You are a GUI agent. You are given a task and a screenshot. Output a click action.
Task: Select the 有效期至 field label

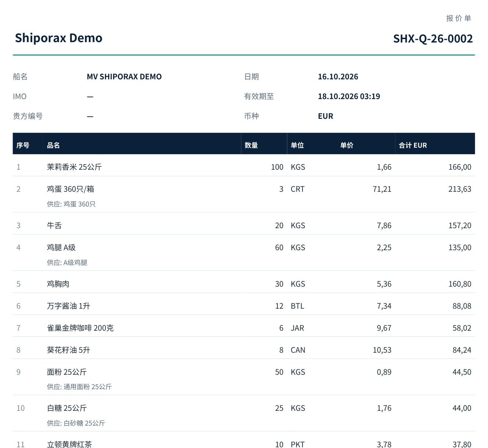pos(259,96)
